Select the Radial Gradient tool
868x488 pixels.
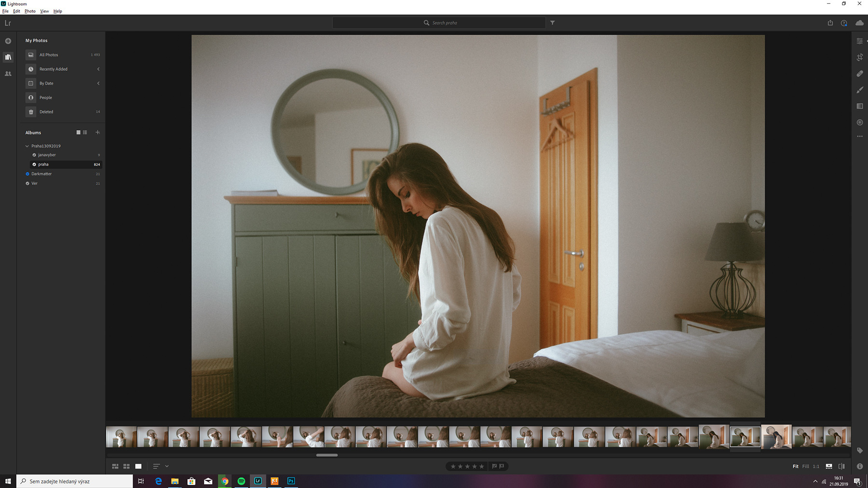[x=859, y=122]
